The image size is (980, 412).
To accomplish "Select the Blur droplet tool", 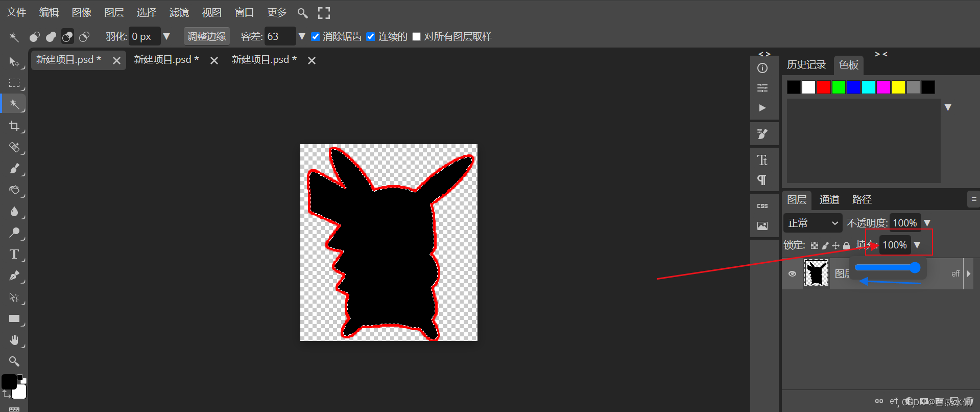I will (14, 212).
